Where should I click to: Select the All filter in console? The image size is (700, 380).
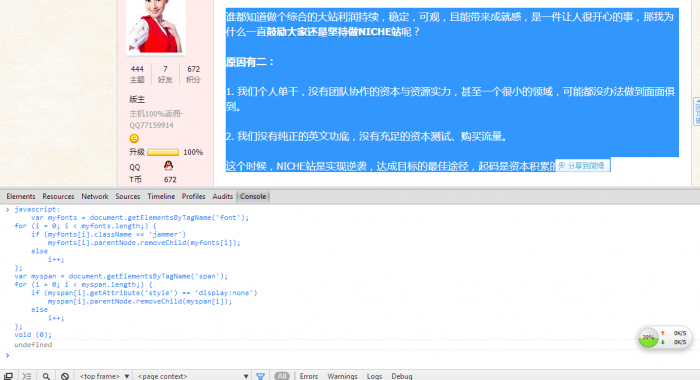click(282, 376)
